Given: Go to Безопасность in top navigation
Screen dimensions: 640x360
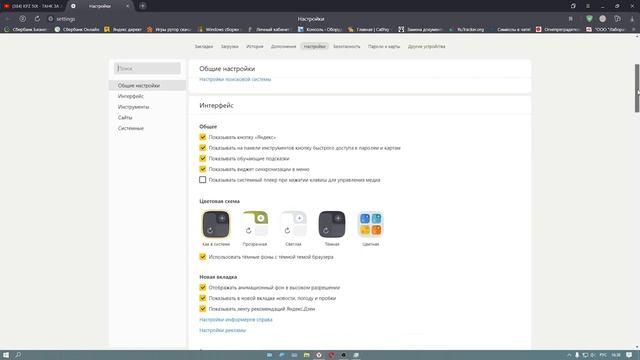Looking at the screenshot, I should click(x=347, y=47).
